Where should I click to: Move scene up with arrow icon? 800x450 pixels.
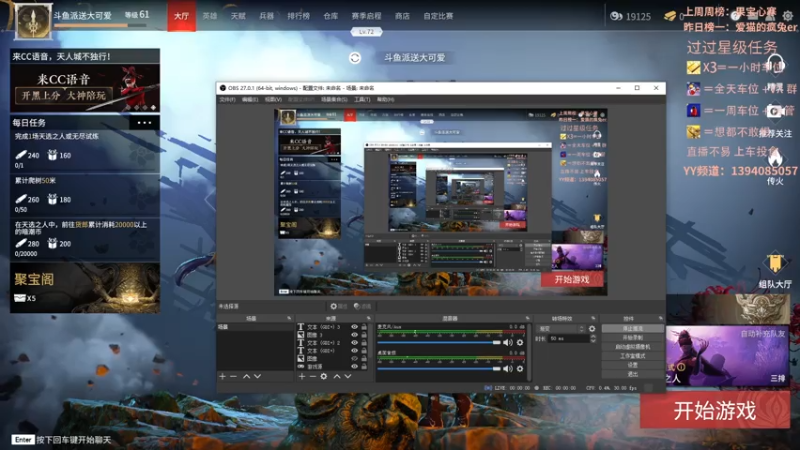click(x=246, y=377)
